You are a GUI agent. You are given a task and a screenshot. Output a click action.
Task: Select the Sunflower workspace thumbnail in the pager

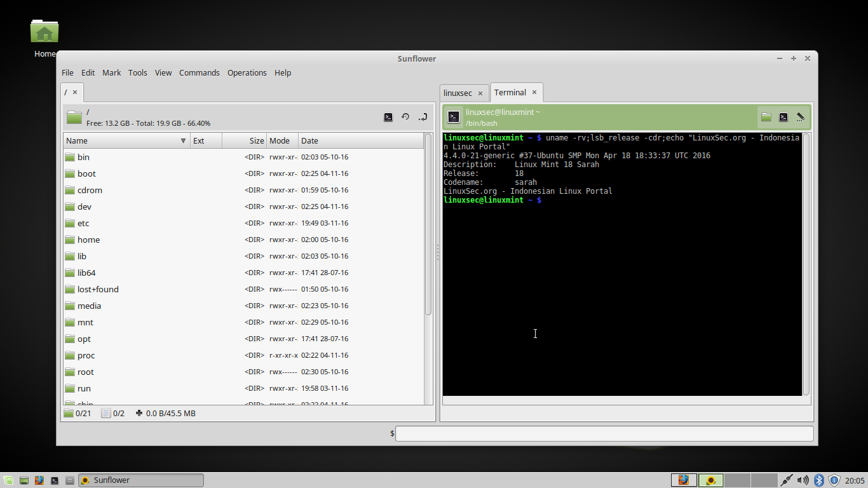click(711, 480)
